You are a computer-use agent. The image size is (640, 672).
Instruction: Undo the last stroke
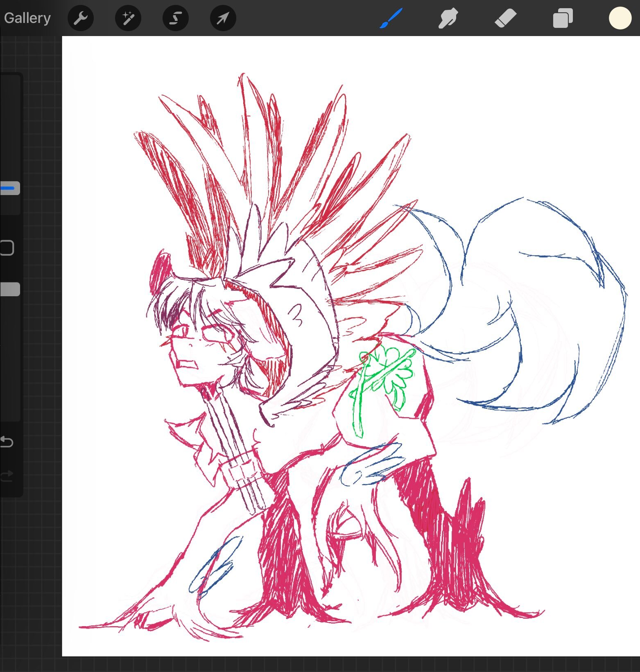(x=7, y=442)
